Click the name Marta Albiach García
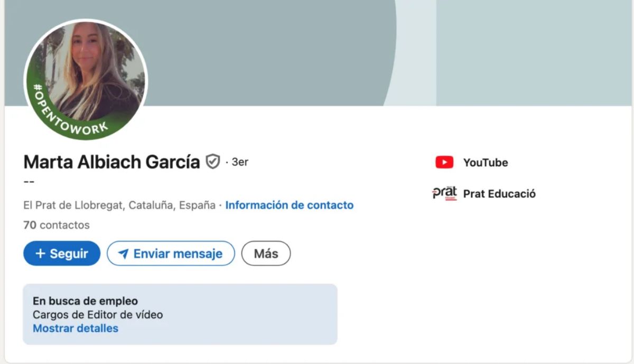The height and width of the screenshot is (364, 634). pyautogui.click(x=112, y=162)
